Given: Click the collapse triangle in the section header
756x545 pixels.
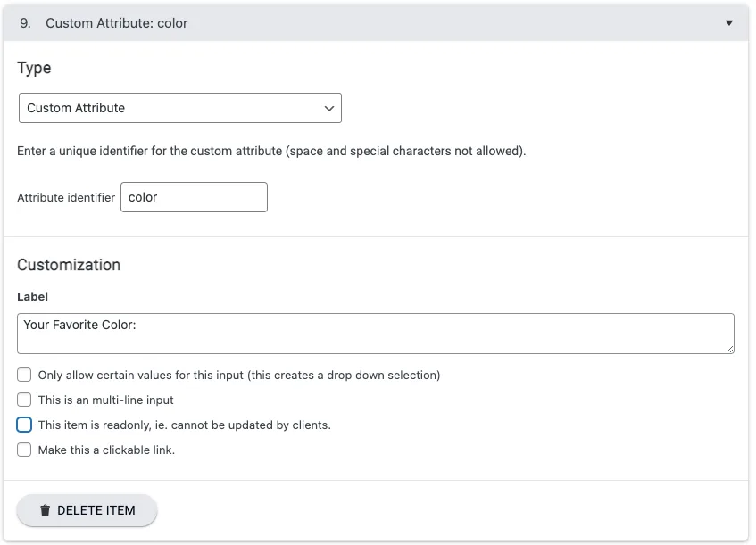Looking at the screenshot, I should (728, 23).
